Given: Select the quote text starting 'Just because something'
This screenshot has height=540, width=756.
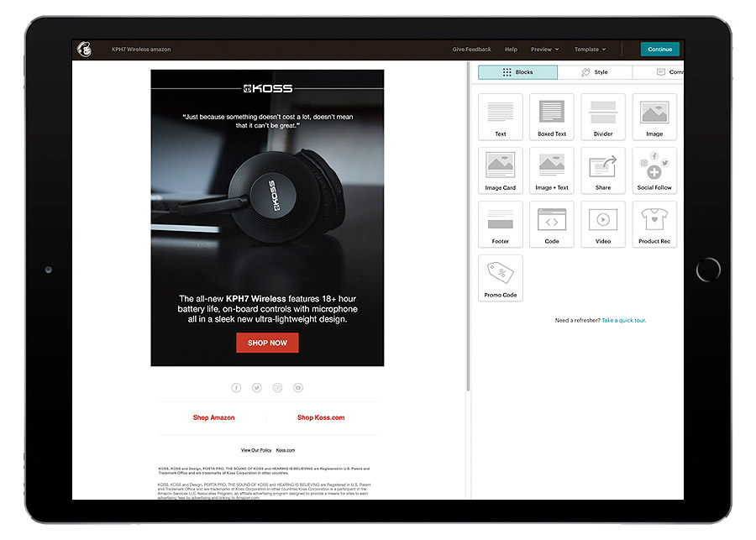Looking at the screenshot, I should click(268, 121).
